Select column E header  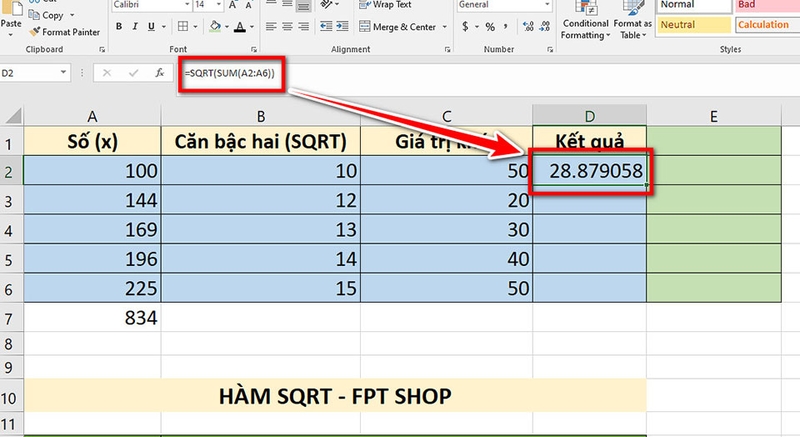pos(714,116)
